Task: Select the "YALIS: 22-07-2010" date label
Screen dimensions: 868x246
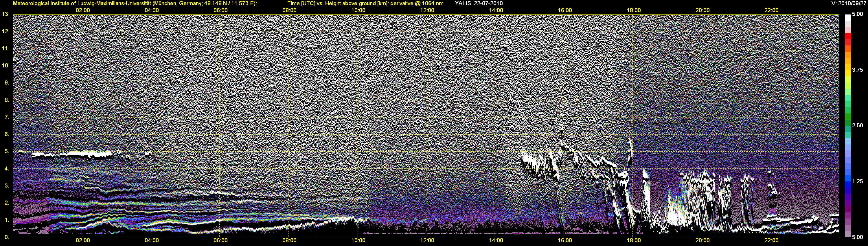Action: 479,3
